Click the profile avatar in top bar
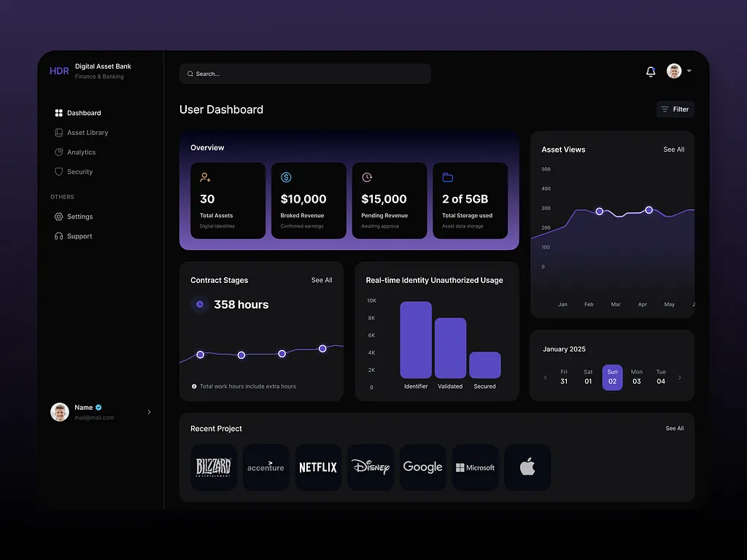Image resolution: width=747 pixels, height=560 pixels. point(673,71)
